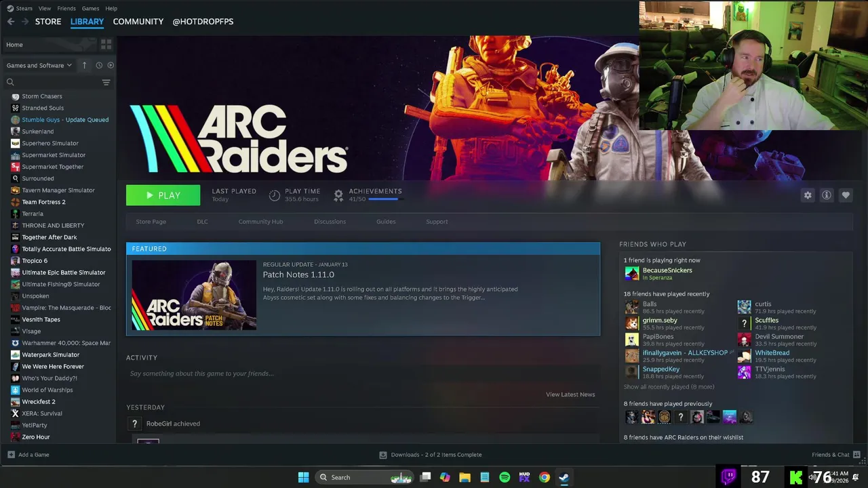Open Spotify from the taskbar

(505, 477)
